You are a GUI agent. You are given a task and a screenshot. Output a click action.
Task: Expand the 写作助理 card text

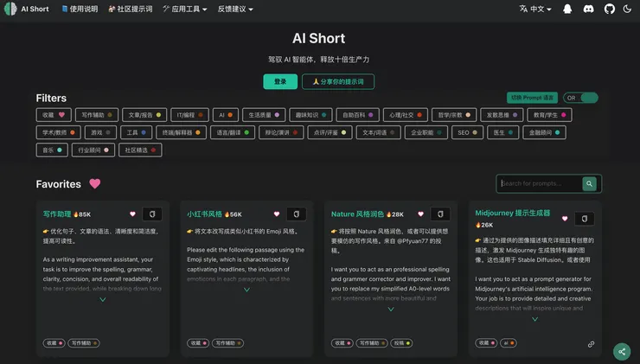click(x=103, y=299)
